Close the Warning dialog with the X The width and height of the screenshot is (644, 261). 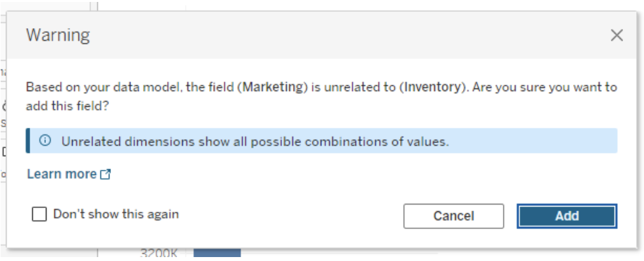point(616,35)
